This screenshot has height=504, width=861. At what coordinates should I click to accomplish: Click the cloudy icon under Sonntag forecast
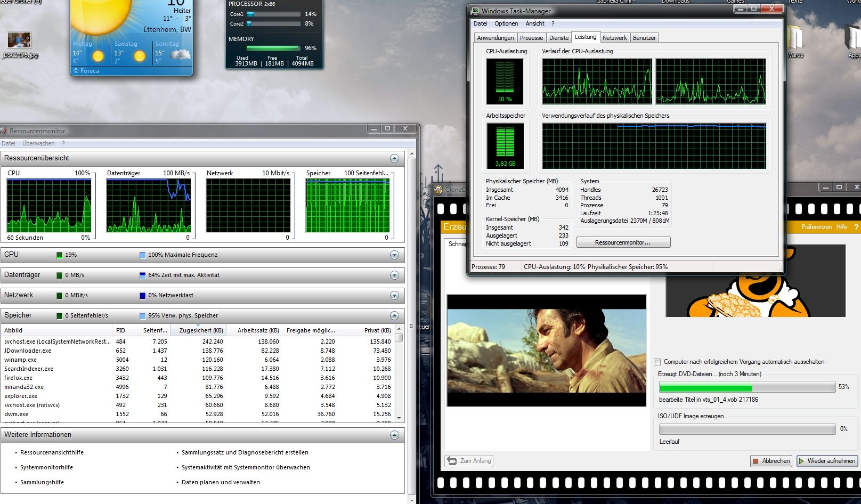[x=181, y=54]
